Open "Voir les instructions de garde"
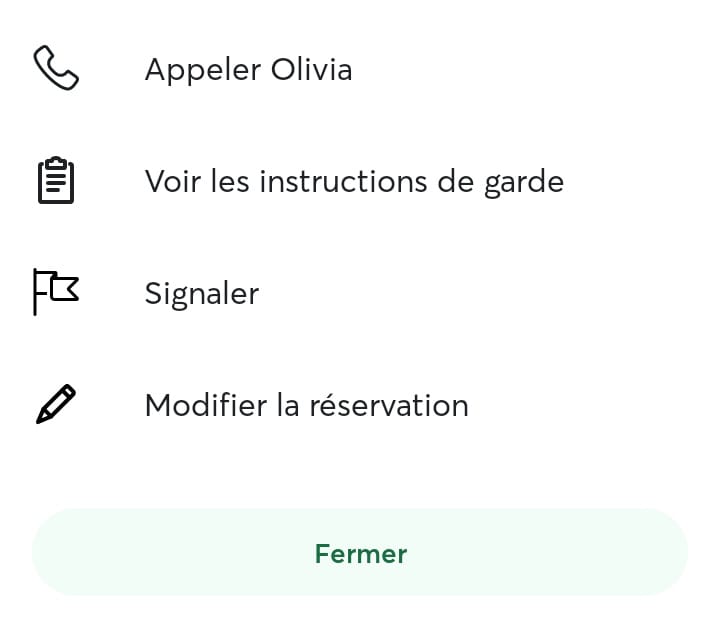The height and width of the screenshot is (639, 720). coord(360,181)
